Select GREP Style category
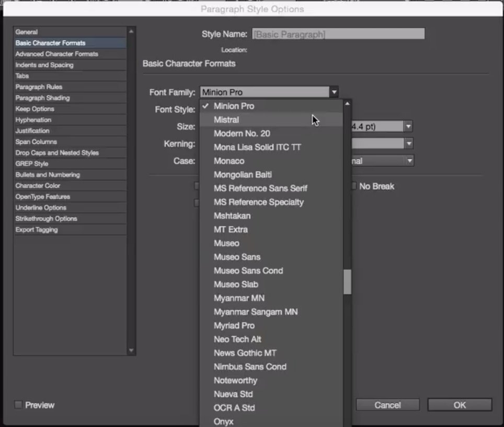The width and height of the screenshot is (504, 427). pyautogui.click(x=70, y=164)
